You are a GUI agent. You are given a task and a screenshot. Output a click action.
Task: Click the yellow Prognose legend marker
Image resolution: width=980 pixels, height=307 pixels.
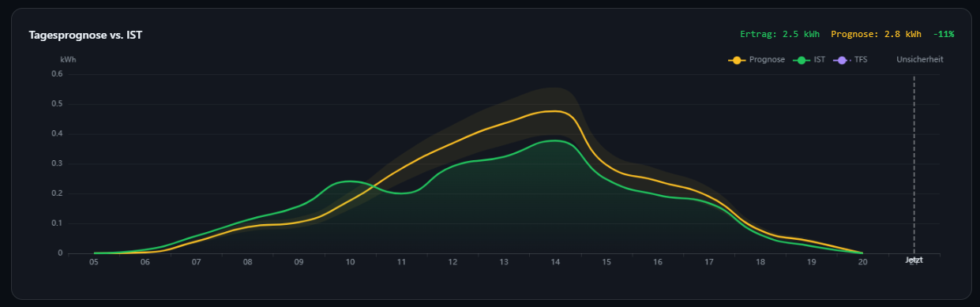point(738,59)
